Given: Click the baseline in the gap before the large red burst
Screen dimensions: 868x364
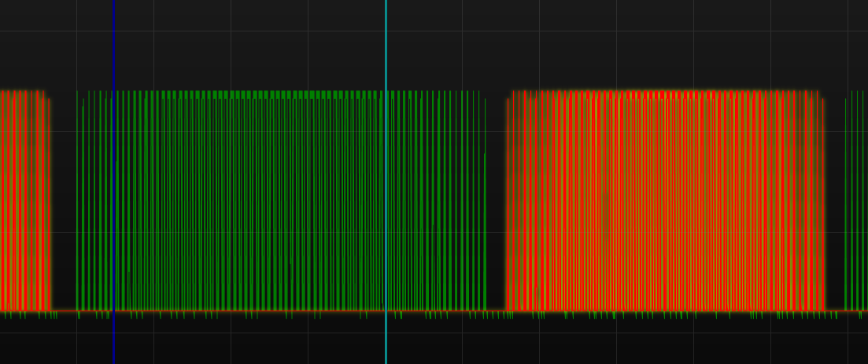Looking at the screenshot, I should (x=496, y=311).
